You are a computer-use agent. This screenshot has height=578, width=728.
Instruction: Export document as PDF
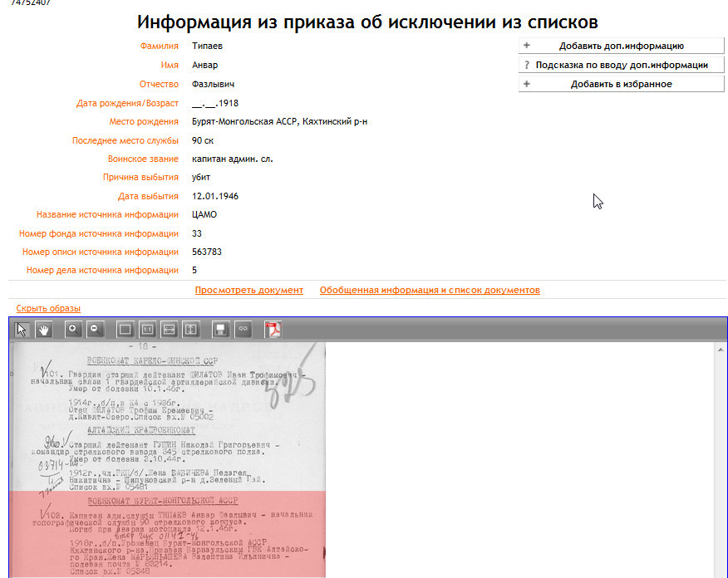[x=273, y=330]
